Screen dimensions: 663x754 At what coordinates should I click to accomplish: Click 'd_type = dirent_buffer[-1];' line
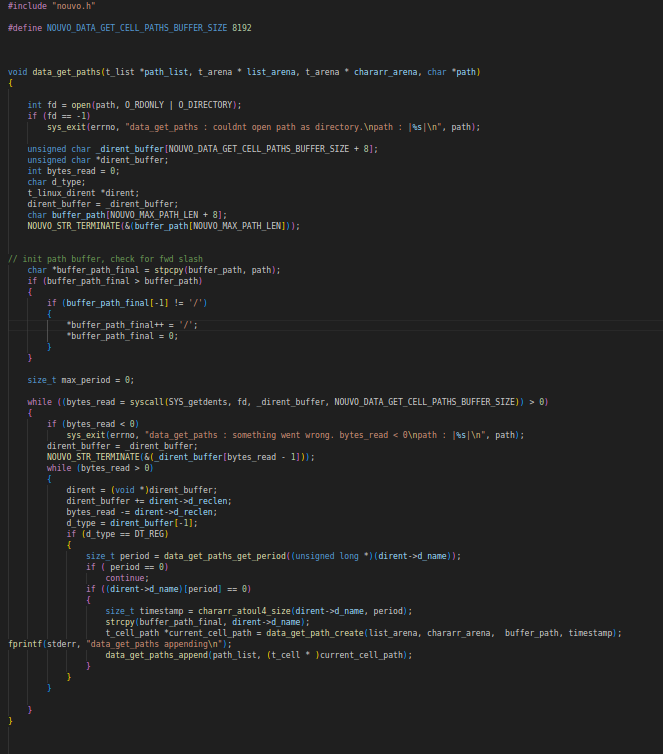[132, 523]
